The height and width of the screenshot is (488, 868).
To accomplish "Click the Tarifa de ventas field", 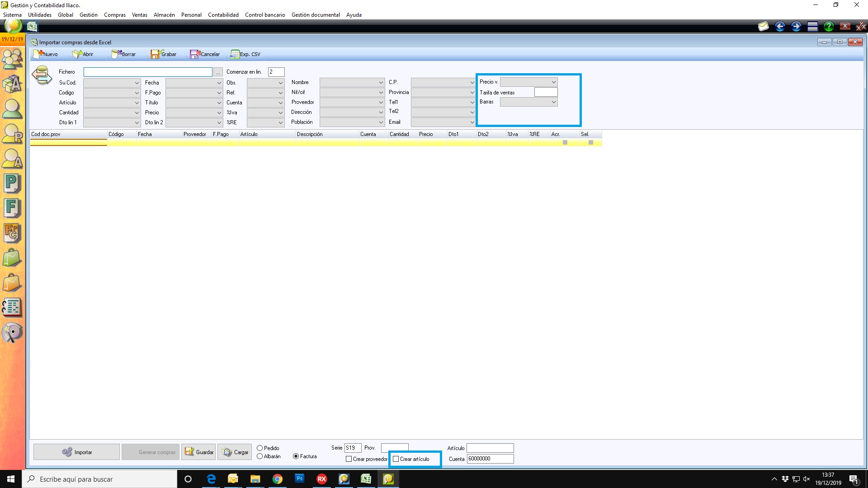I will coord(546,92).
